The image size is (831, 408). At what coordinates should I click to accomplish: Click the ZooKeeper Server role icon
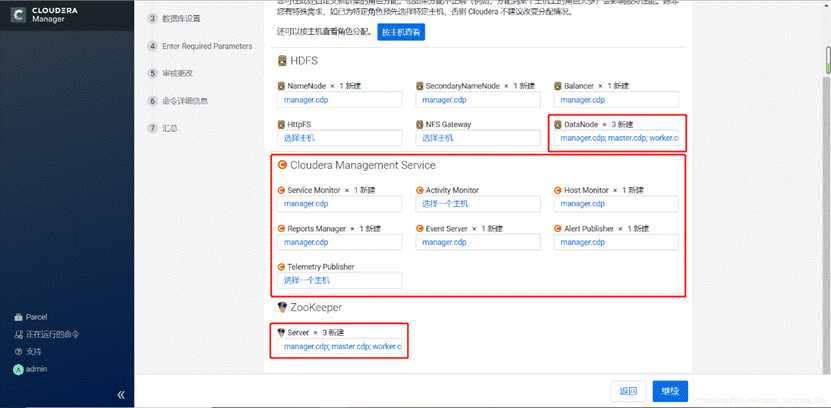(281, 332)
